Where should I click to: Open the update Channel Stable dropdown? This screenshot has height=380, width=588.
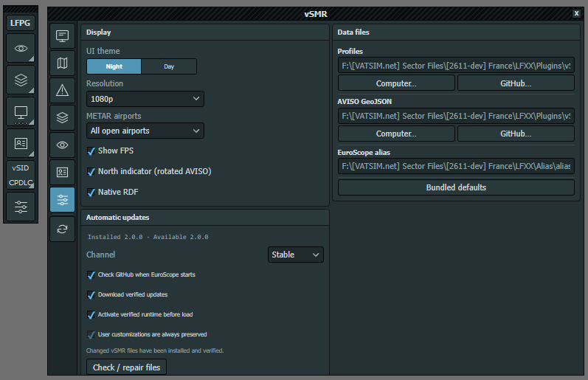point(296,255)
